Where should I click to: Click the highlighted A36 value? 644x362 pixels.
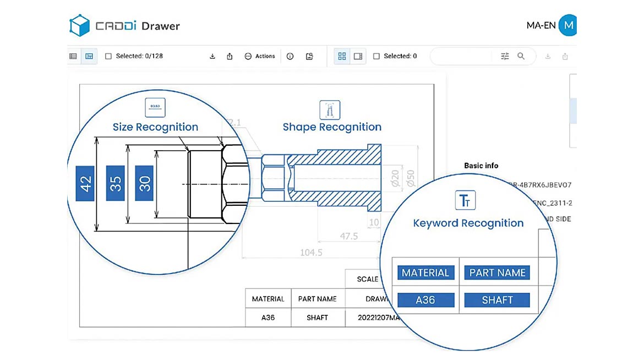(x=426, y=300)
